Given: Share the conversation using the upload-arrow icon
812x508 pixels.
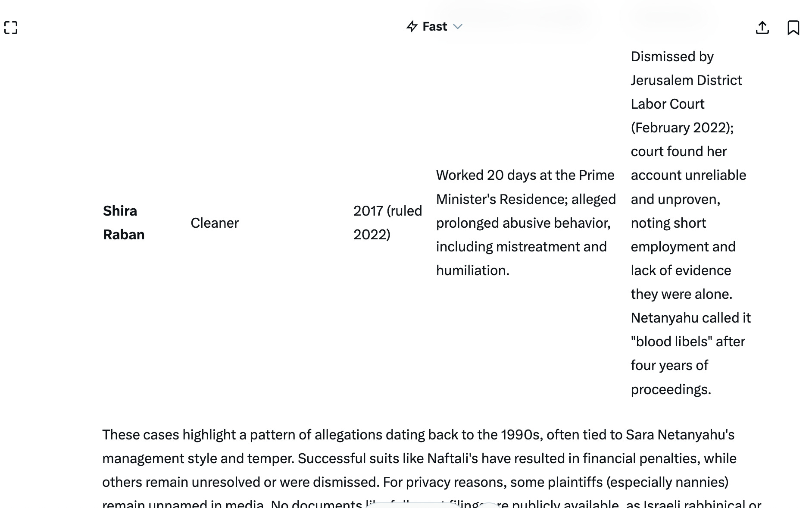Looking at the screenshot, I should 762,28.
